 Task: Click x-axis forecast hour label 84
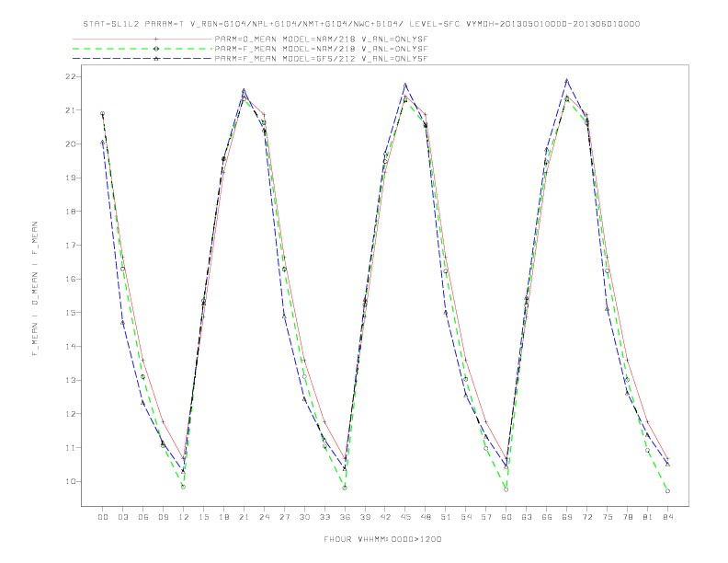(667, 517)
